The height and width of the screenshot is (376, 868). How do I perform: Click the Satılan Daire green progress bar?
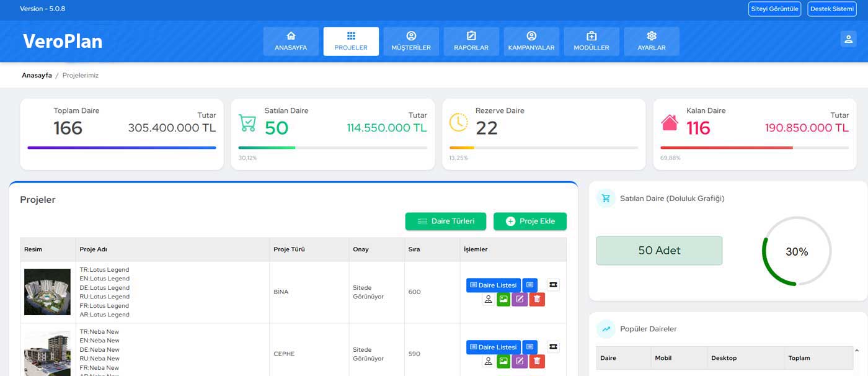point(267,148)
